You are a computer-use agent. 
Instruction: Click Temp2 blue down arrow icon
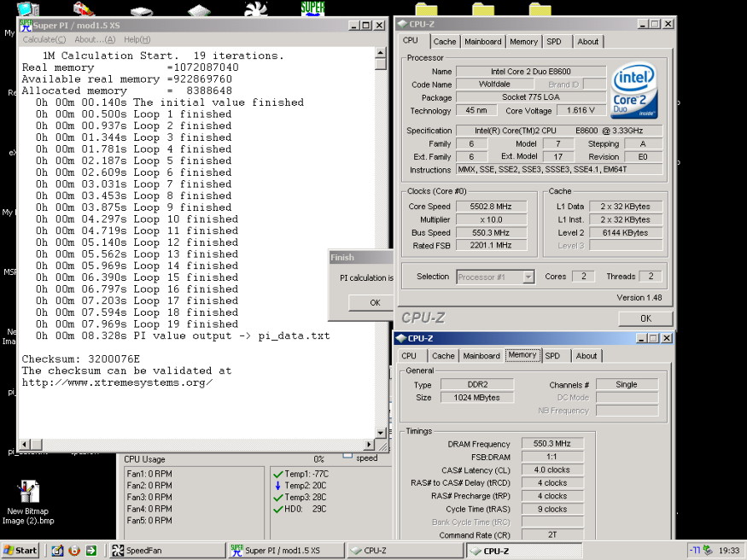pos(277,486)
